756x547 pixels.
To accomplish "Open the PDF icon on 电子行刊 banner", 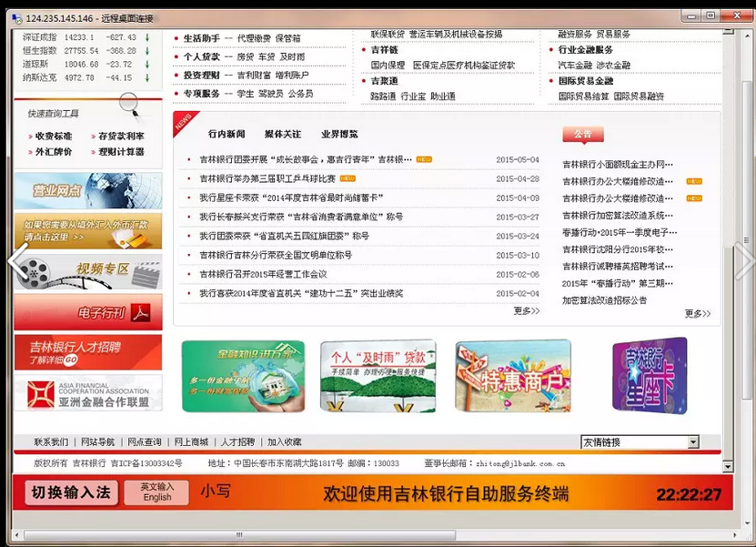I will 141,313.
